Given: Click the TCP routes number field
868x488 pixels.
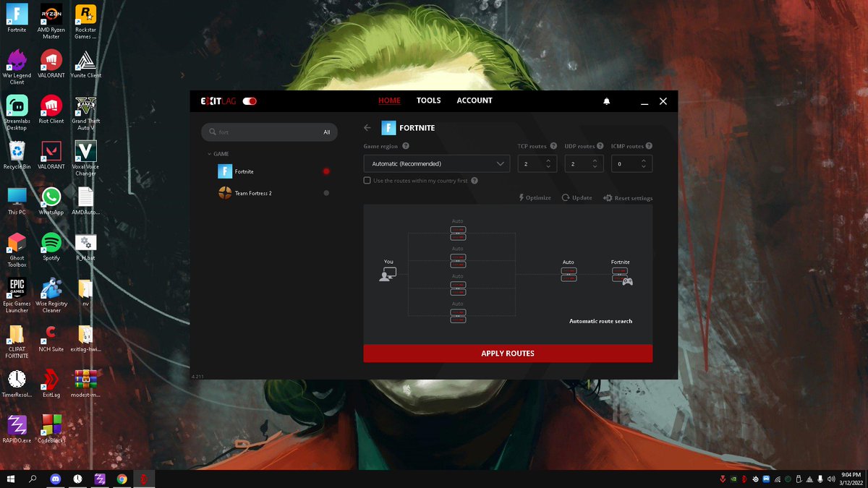Looking at the screenshot, I should (537, 164).
